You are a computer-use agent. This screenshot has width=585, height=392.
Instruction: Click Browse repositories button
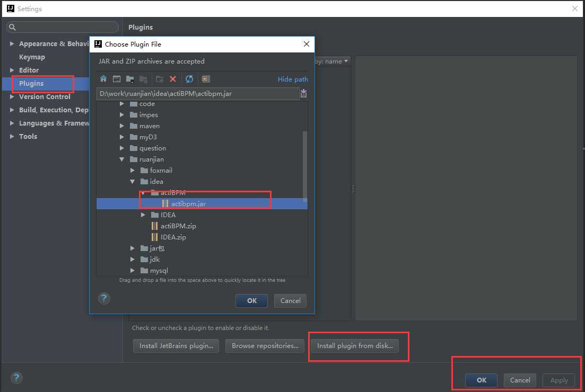(265, 346)
